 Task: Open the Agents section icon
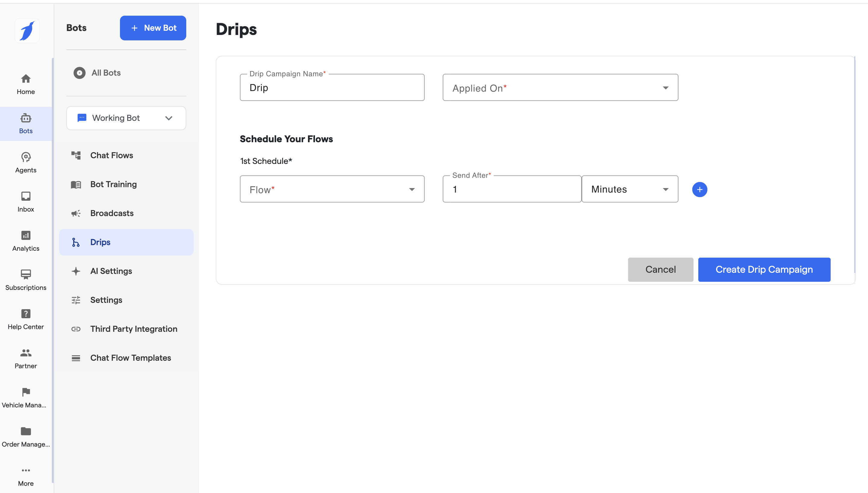click(26, 157)
